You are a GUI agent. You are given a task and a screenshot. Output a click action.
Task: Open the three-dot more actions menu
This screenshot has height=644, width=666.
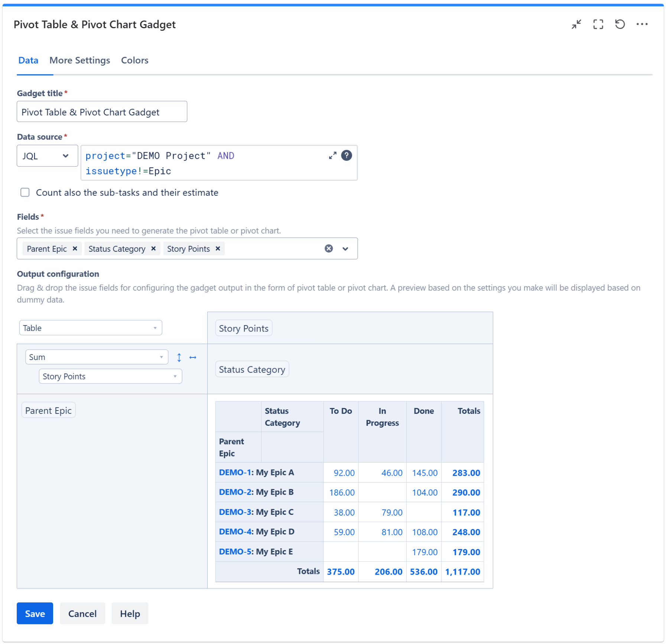[x=641, y=24]
